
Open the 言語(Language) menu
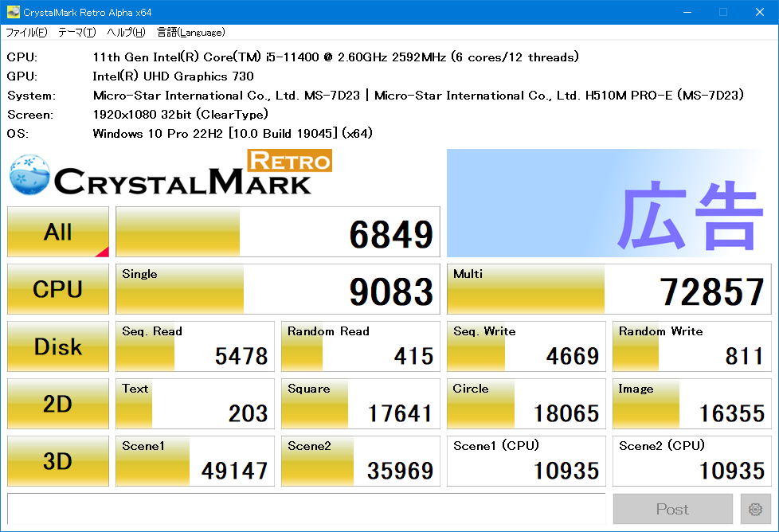191,33
